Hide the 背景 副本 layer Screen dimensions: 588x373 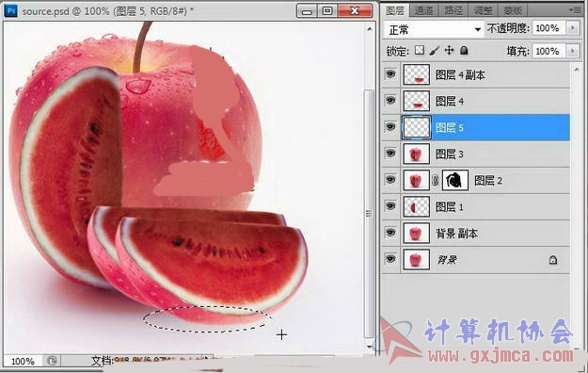coord(390,233)
